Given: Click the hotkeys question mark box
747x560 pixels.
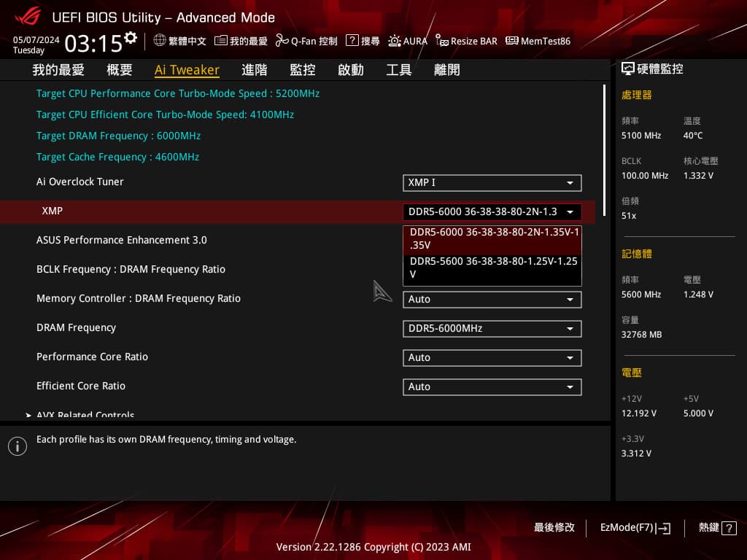Looking at the screenshot, I should pos(729,528).
